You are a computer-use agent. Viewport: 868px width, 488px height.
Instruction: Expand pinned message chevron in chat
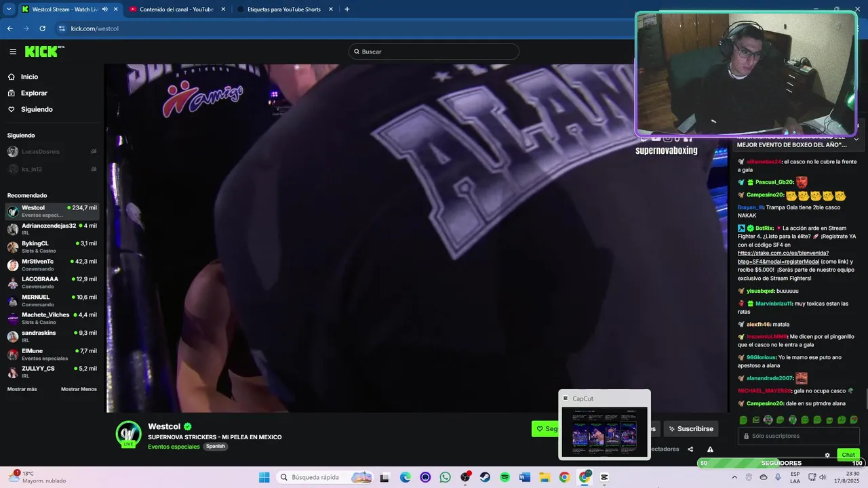tap(856, 140)
